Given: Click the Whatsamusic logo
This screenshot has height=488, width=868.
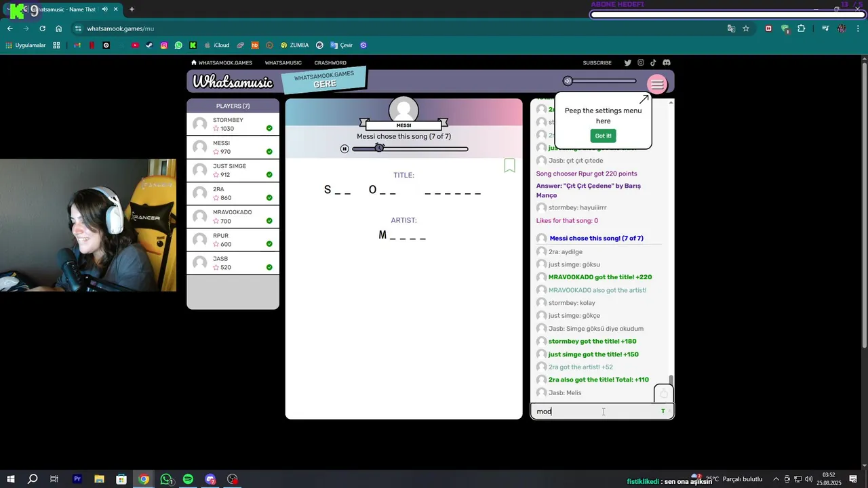Looking at the screenshot, I should pos(233,82).
